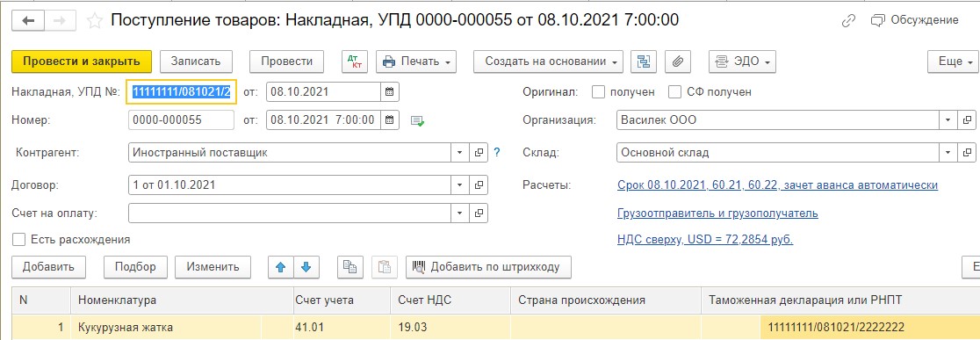Viewport: 980px width, 340px height.
Task: Click the Контрагент field Иностранный поставщик
Action: [290, 153]
